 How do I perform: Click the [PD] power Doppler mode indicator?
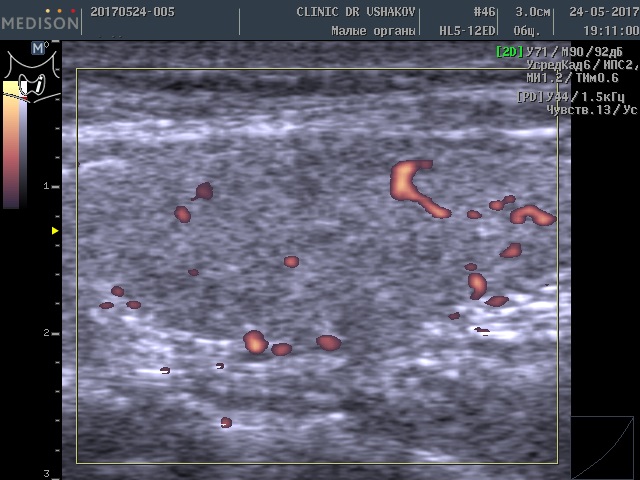(530, 97)
